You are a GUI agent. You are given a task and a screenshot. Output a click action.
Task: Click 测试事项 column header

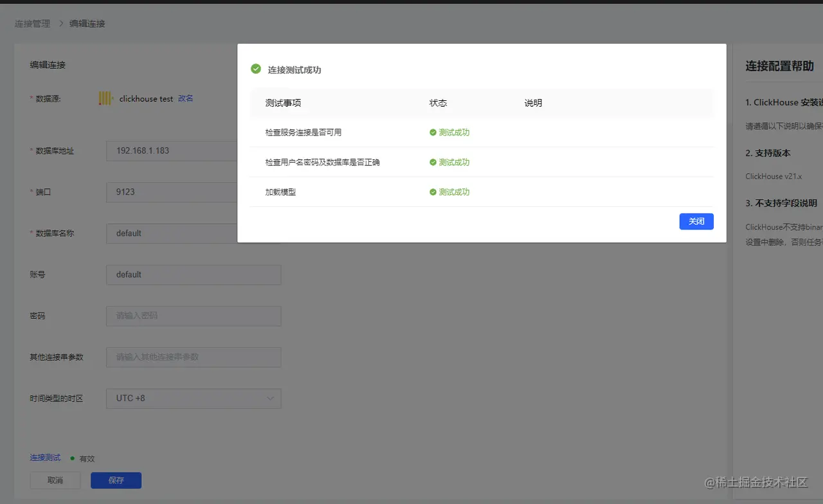pyautogui.click(x=284, y=103)
